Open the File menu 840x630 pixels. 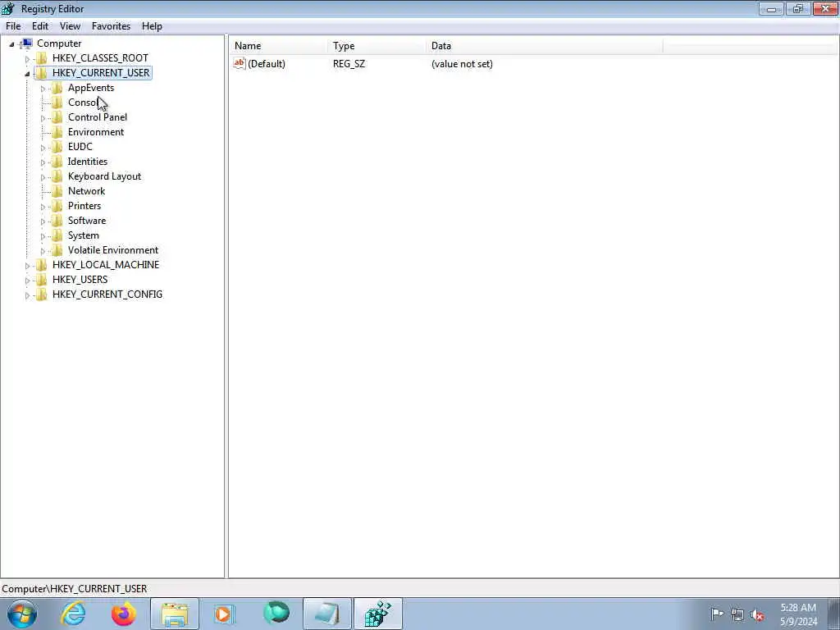pos(13,25)
